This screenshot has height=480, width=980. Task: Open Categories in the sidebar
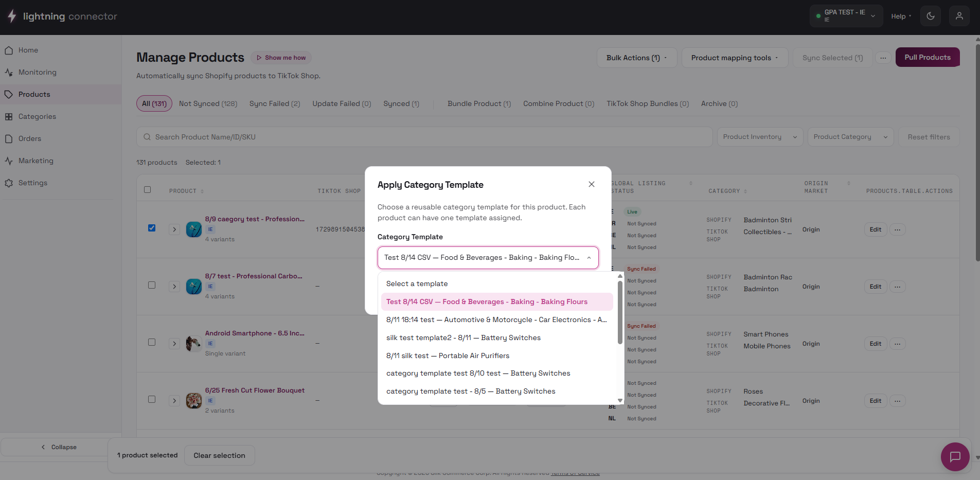61,116
